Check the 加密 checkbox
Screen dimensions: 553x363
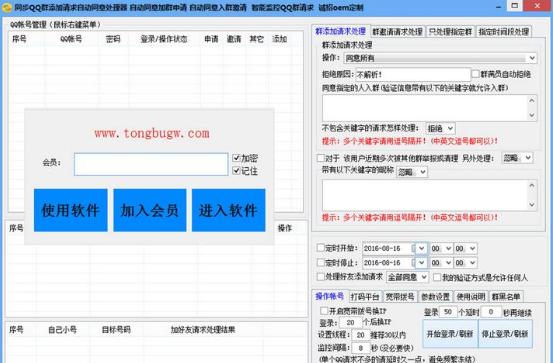pos(236,158)
